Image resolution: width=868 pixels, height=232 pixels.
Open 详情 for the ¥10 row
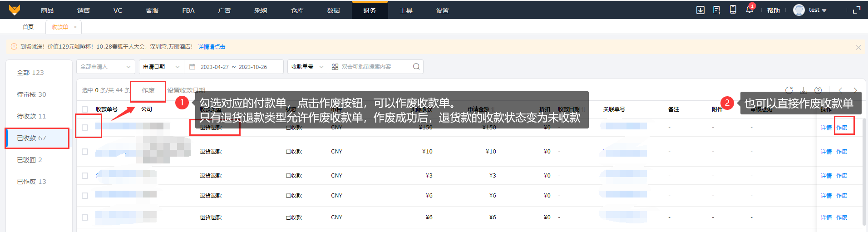click(826, 152)
